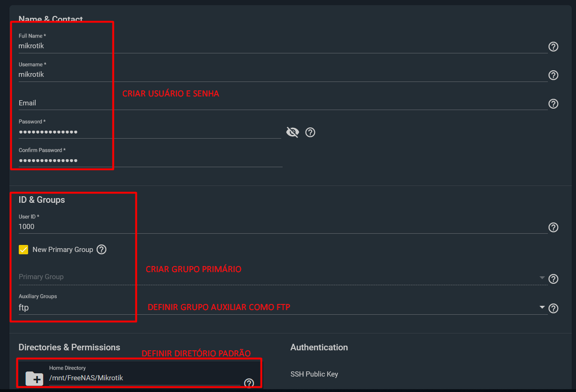Click the User ID field showing 1000

pos(283,227)
